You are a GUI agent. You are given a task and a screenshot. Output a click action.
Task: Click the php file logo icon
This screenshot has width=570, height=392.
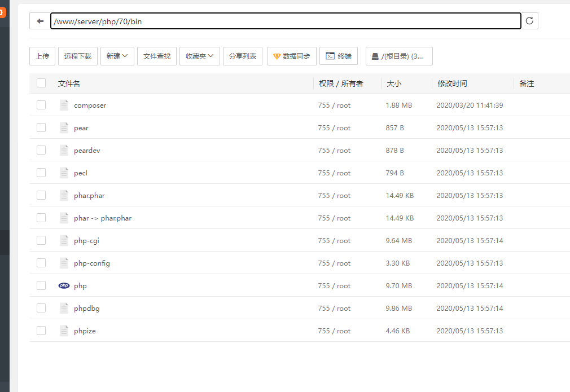64,285
